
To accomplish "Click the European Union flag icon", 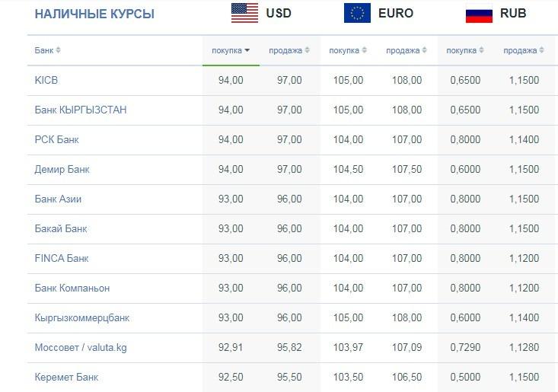I will tap(357, 13).
